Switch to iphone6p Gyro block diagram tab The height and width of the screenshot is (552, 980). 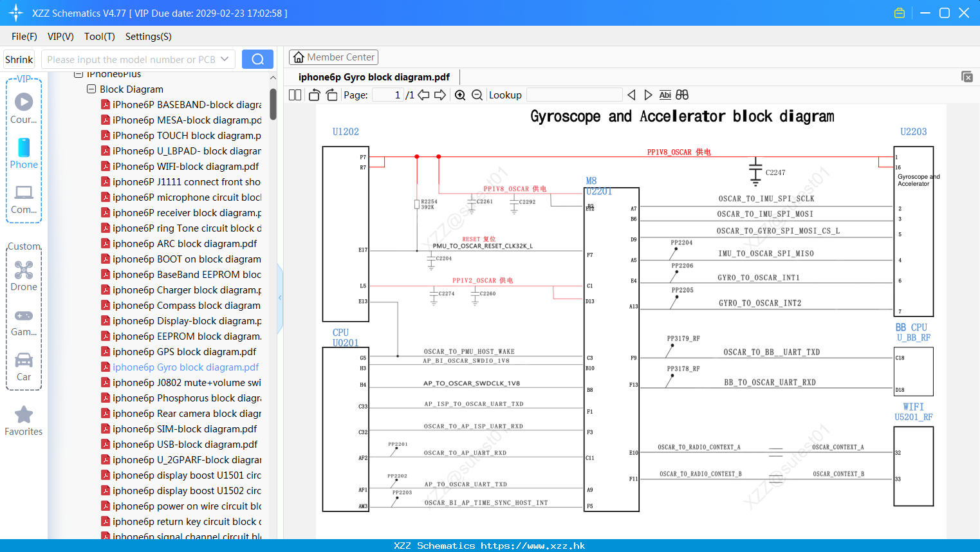point(374,77)
